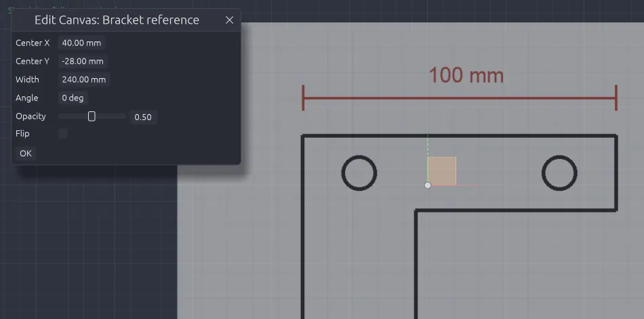
Task: Confirm canvas edits with OK
Action: tap(26, 153)
